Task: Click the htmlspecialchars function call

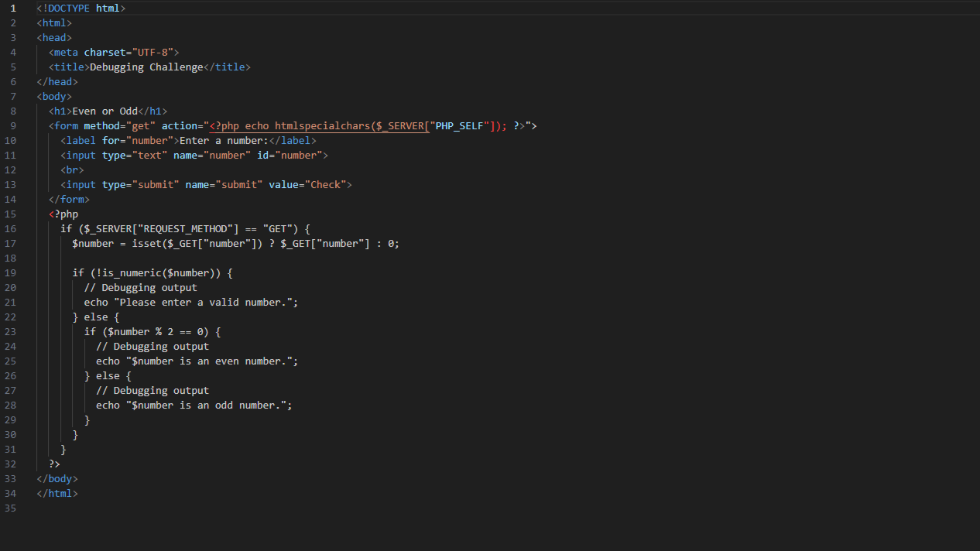Action: click(x=322, y=125)
